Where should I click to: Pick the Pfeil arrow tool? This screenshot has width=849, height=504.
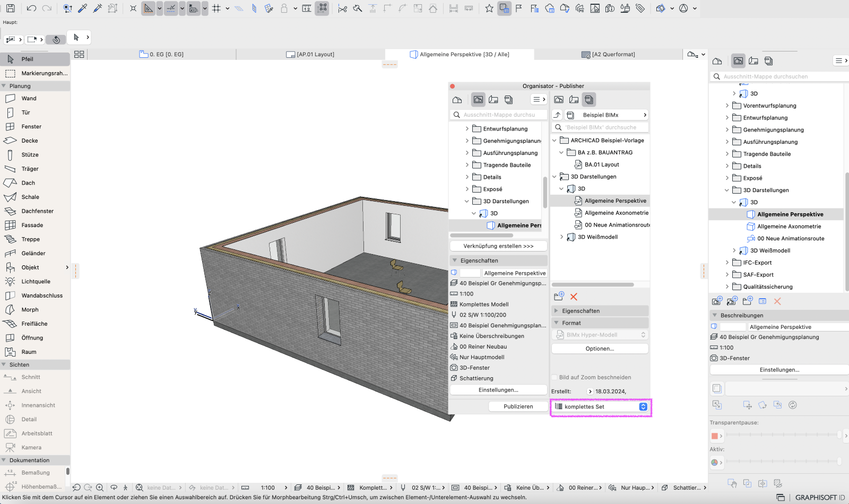pyautogui.click(x=35, y=59)
